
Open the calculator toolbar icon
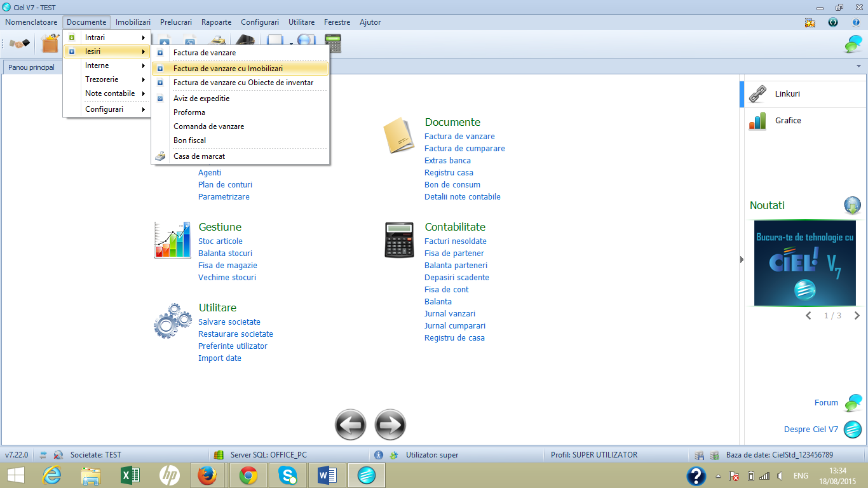pos(332,43)
